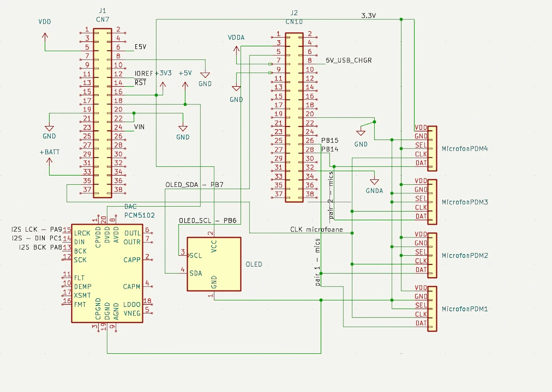Click the MicrofonPDM1 text label
The height and width of the screenshot is (392, 552).
[x=465, y=309]
